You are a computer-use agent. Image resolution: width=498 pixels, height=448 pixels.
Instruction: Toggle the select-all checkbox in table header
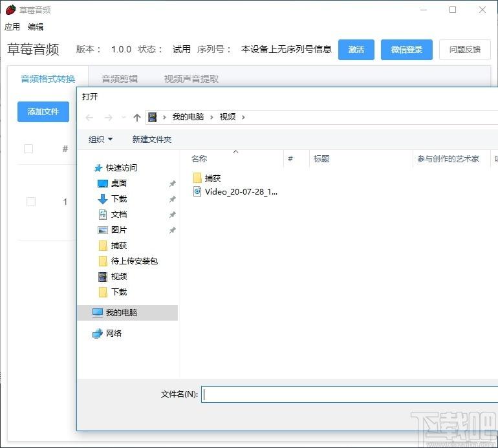28,149
